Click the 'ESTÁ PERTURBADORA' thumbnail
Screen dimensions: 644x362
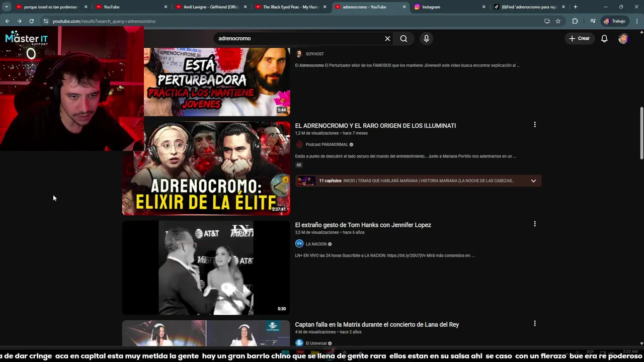pyautogui.click(x=217, y=81)
